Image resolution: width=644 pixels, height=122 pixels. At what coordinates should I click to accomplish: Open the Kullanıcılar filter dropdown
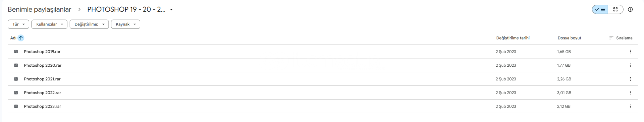[x=49, y=24]
